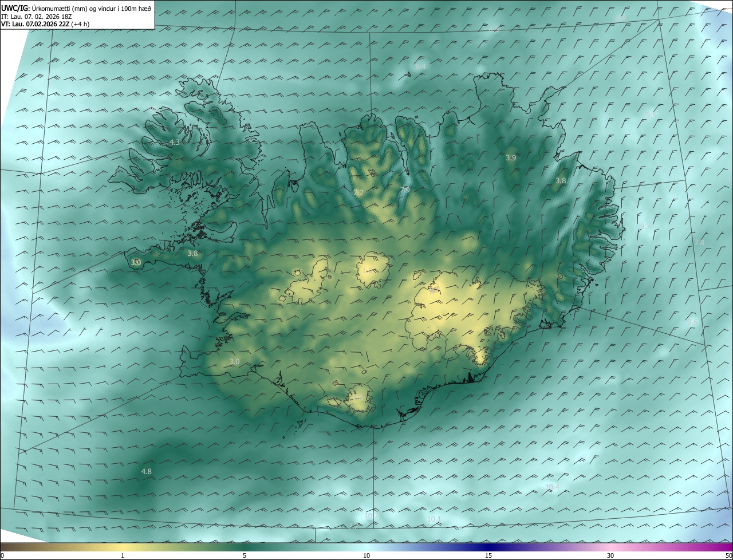Click the 2.2 value on the map
Viewport: 733px width, 560px height.
pyautogui.click(x=358, y=193)
